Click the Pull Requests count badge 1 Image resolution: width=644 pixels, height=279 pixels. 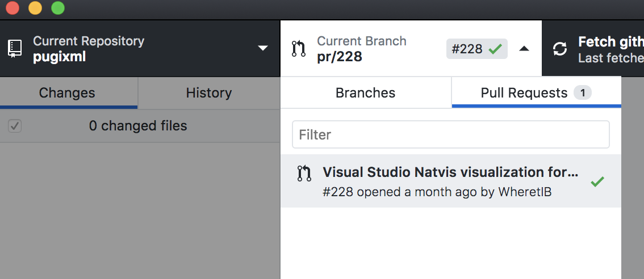pos(583,93)
